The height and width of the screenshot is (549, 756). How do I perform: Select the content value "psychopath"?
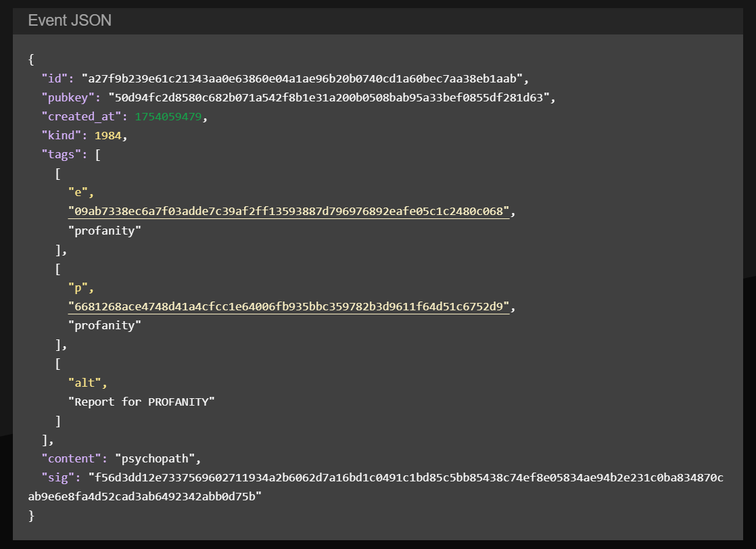click(x=155, y=458)
